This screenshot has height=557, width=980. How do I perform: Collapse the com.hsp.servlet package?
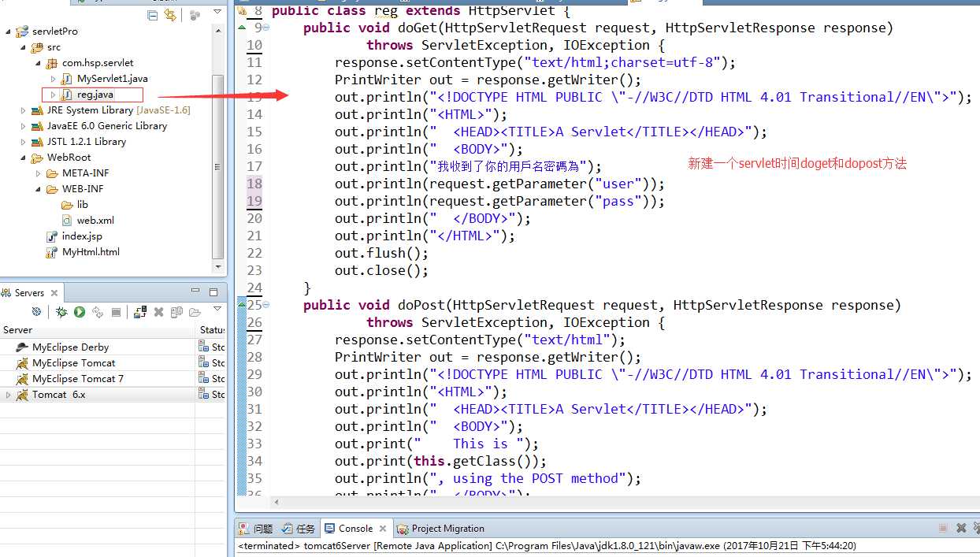[x=39, y=63]
